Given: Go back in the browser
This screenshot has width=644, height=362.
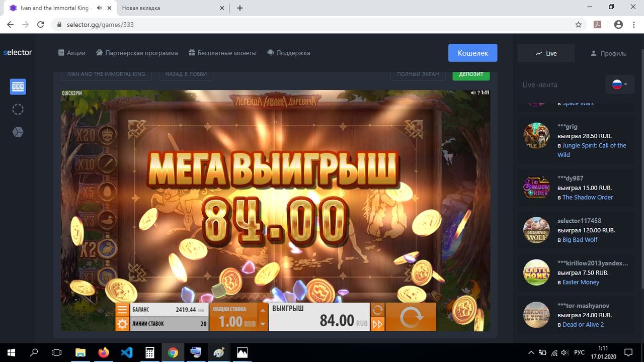Looking at the screenshot, I should 10,25.
